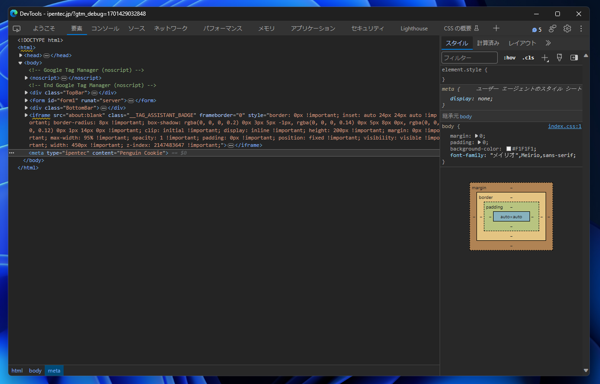The height and width of the screenshot is (384, 600).
Task: Click the border area of box model
Action: click(x=511, y=197)
